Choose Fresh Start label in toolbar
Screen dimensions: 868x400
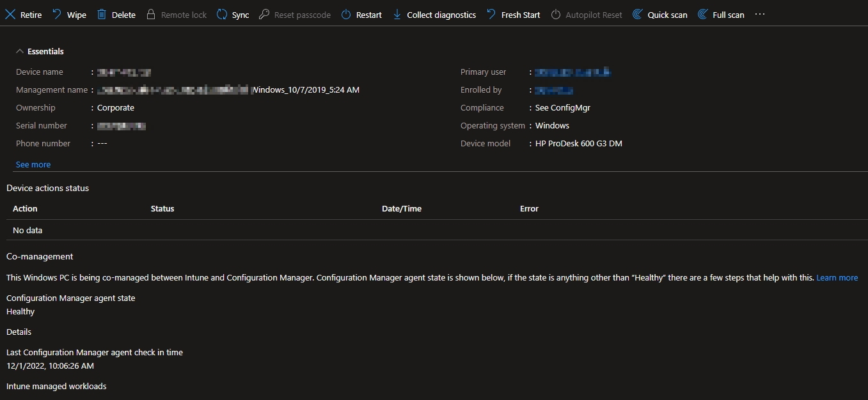pos(521,15)
